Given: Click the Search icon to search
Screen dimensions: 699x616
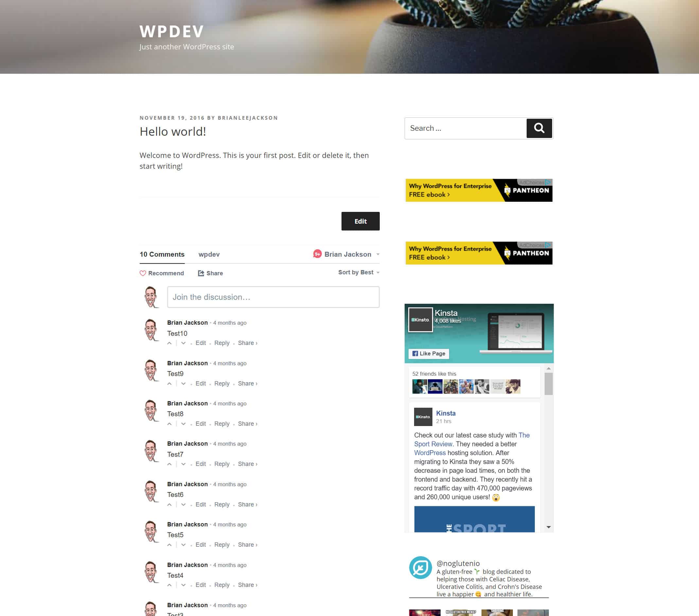Looking at the screenshot, I should click(538, 128).
